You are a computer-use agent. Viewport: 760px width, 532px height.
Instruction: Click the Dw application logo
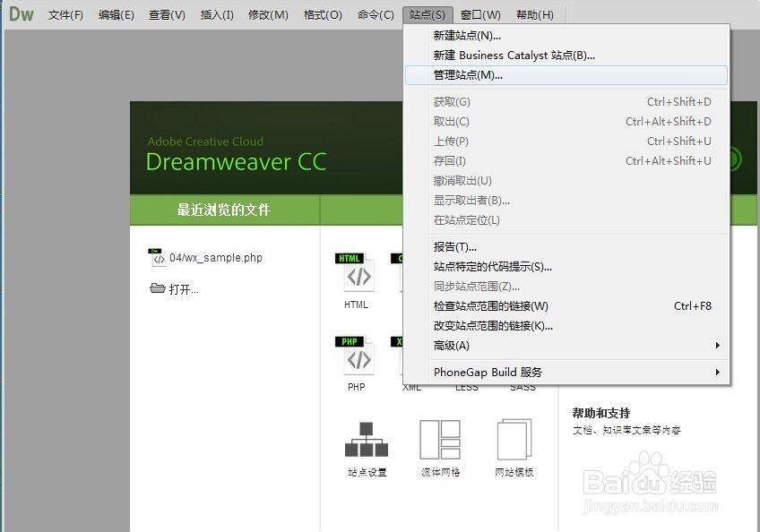click(22, 14)
